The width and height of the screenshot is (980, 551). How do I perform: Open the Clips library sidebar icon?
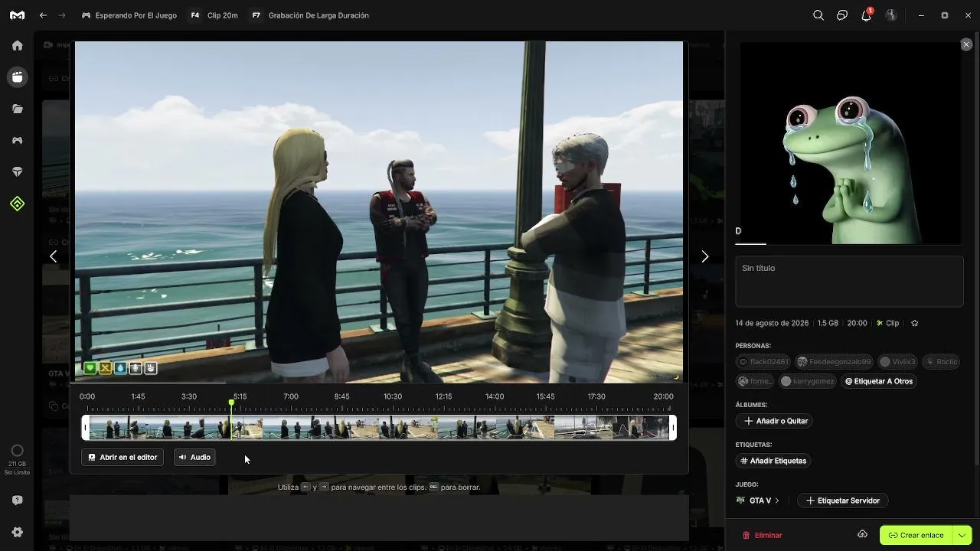coord(18,77)
